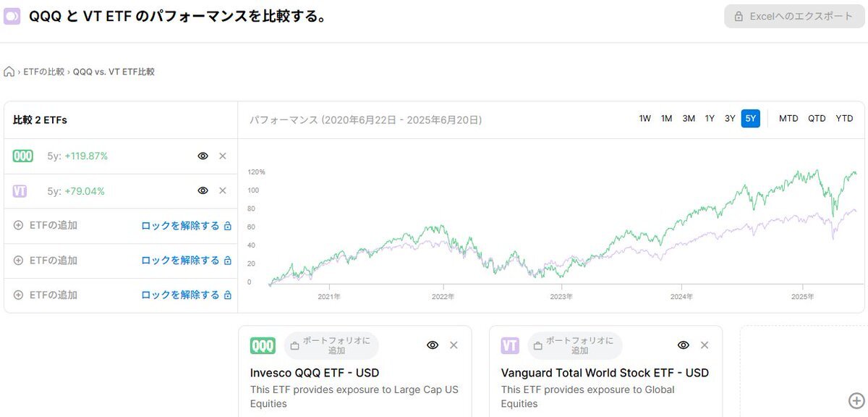Screen dimensions: 868x417
Task: Click the page logo icon beside title
Action: 12,16
